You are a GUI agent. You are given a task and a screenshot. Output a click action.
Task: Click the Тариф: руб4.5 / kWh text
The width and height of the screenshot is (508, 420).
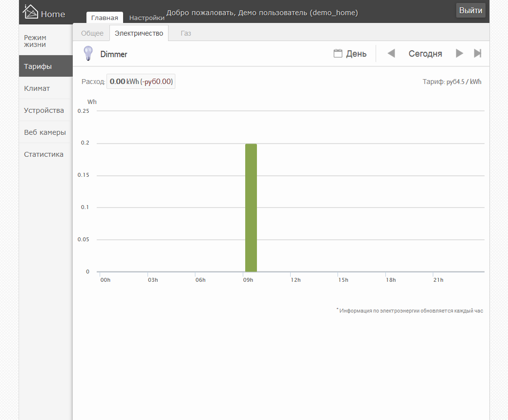click(x=452, y=82)
